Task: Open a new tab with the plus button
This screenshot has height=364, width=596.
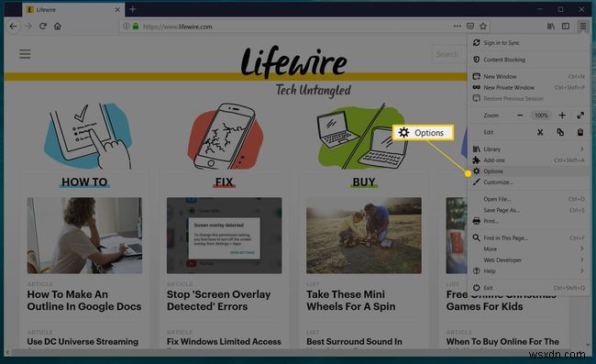Action: coord(133,9)
